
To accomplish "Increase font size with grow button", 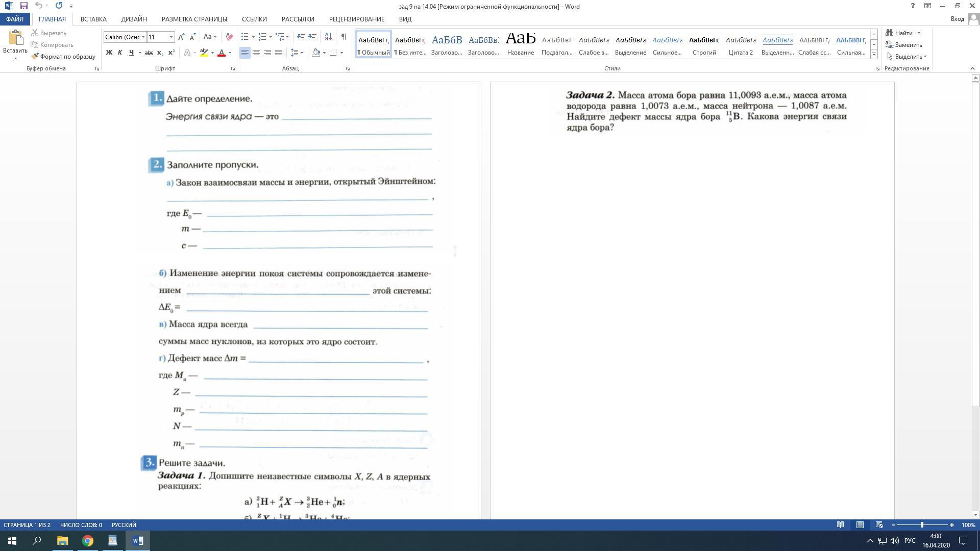I will pyautogui.click(x=181, y=37).
